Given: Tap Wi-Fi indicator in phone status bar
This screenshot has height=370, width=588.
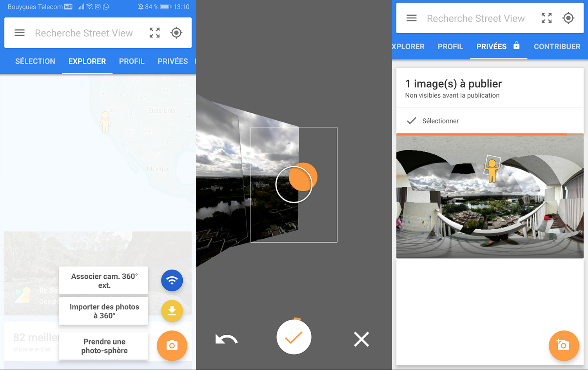Looking at the screenshot, I should click(x=89, y=7).
